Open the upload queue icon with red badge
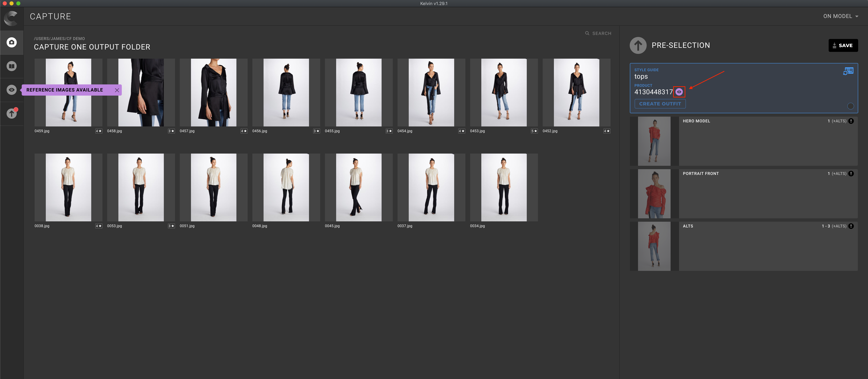The height and width of the screenshot is (379, 868). [12, 114]
